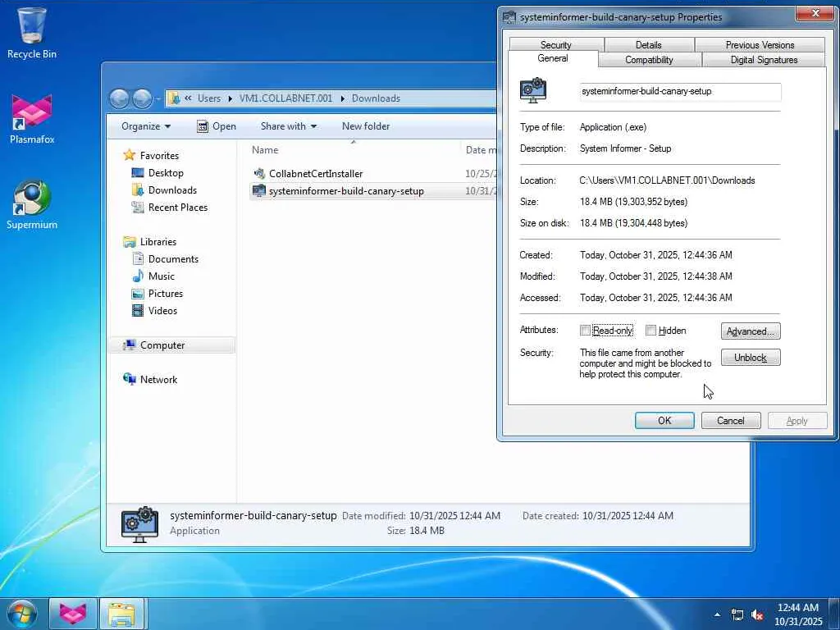The image size is (840, 630).
Task: Switch to the Compatibility tab
Action: (x=650, y=59)
